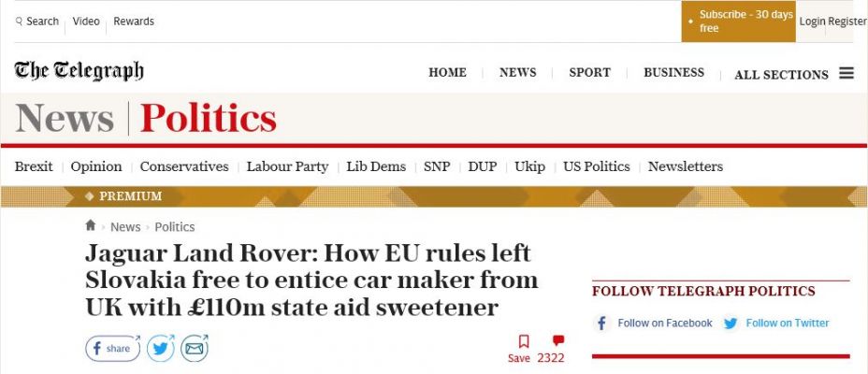This screenshot has width=868, height=374.
Task: Share article via email envelope icon
Action: click(x=195, y=349)
